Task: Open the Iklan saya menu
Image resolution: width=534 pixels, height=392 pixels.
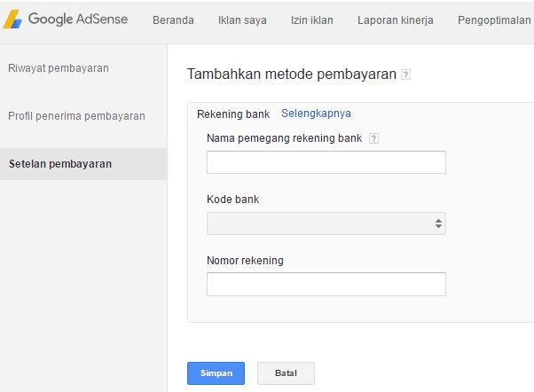Action: [242, 20]
